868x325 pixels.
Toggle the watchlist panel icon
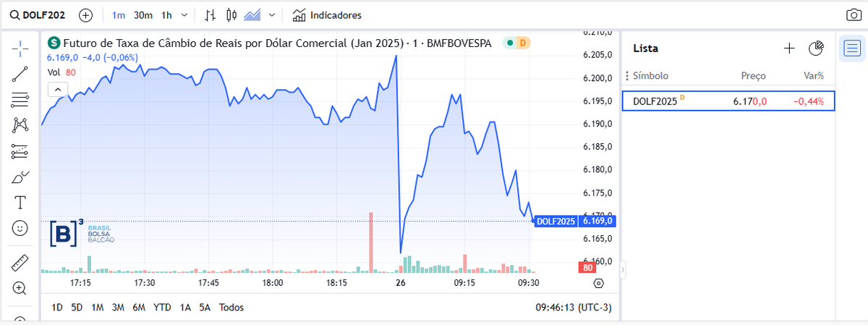851,48
